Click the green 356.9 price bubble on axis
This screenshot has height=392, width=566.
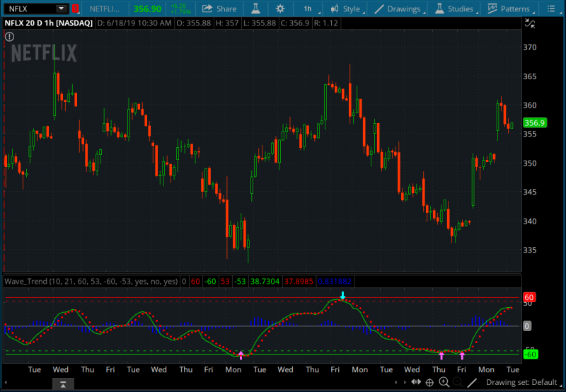point(535,122)
